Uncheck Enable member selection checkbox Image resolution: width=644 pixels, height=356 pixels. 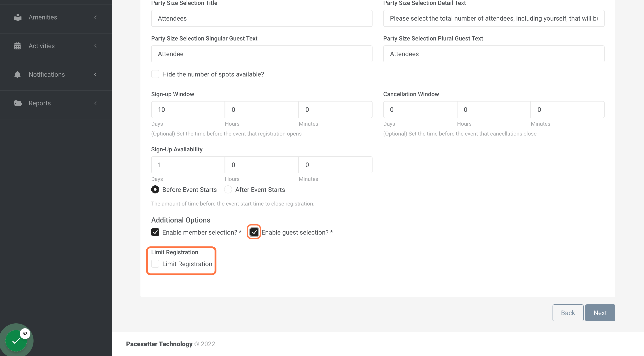pos(155,232)
